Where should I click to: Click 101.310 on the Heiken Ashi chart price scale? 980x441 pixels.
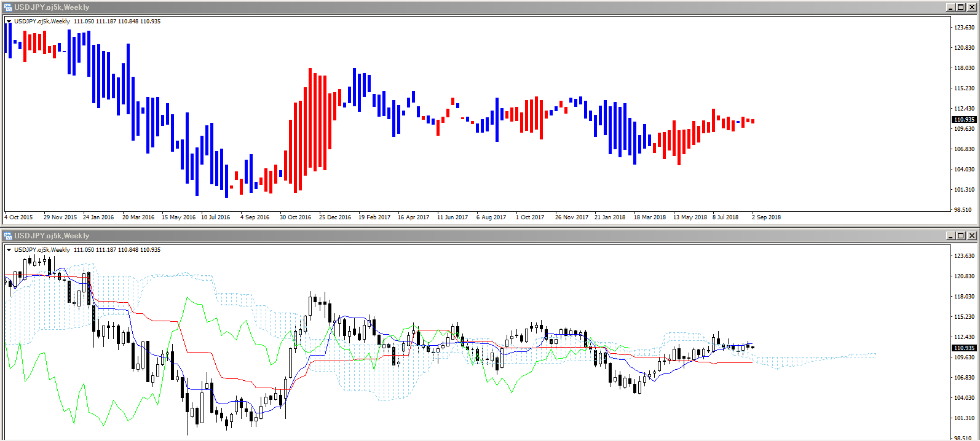click(x=964, y=190)
